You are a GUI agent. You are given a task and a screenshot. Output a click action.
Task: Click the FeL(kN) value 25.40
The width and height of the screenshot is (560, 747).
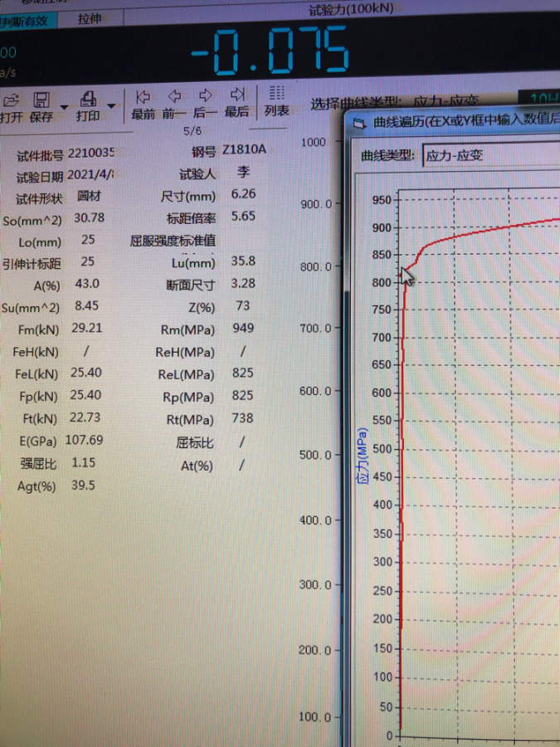click(x=86, y=373)
